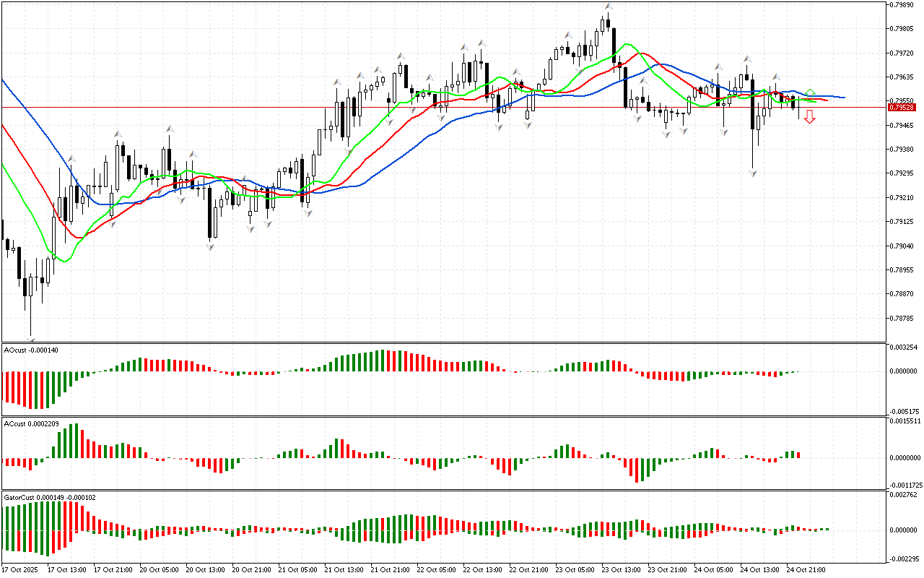Click the down fractal below the 20 Oct 13:00 low

click(210, 247)
